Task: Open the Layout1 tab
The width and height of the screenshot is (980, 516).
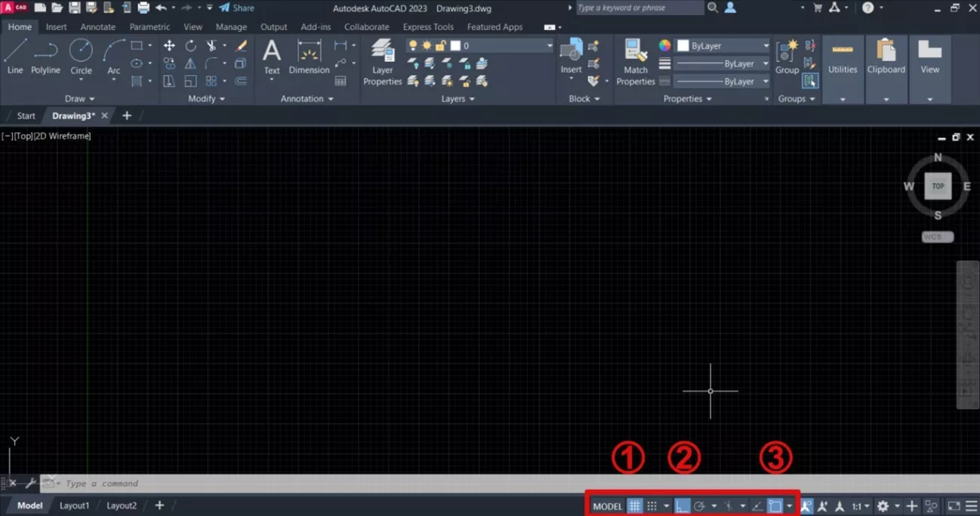Action: tap(75, 505)
